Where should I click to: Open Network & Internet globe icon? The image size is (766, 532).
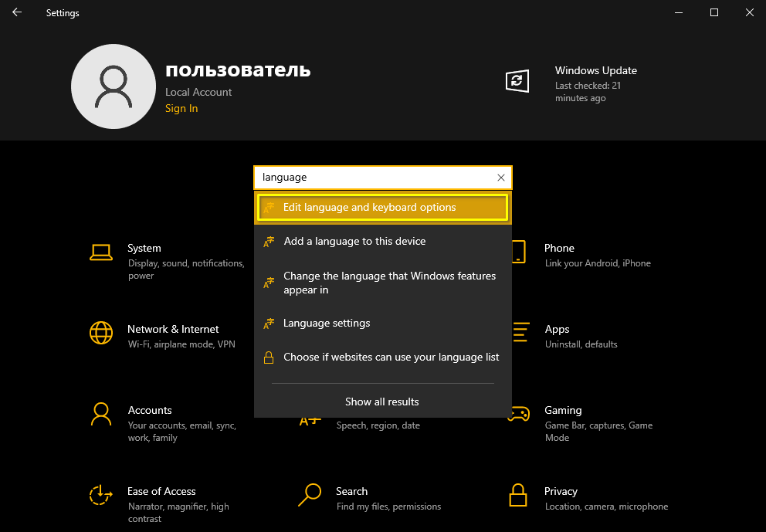click(x=101, y=333)
